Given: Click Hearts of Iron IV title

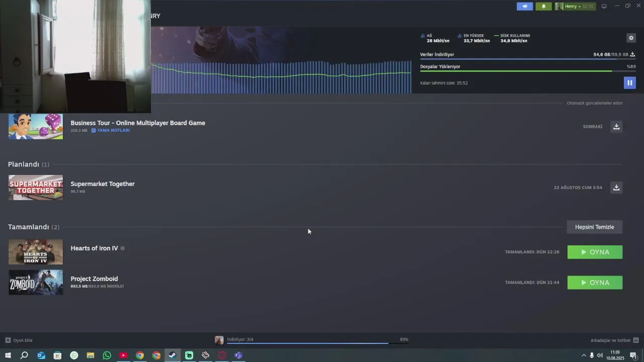Looking at the screenshot, I should 94,248.
